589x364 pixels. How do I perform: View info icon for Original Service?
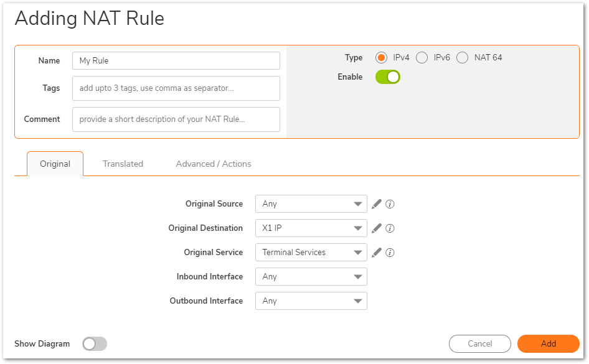(390, 253)
